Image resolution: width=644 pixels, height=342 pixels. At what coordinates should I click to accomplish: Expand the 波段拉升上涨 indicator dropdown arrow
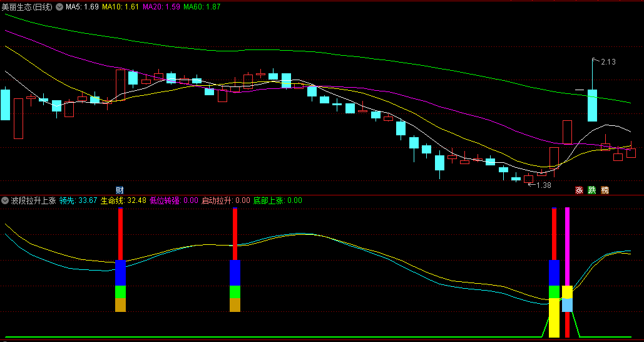[x=5, y=200]
